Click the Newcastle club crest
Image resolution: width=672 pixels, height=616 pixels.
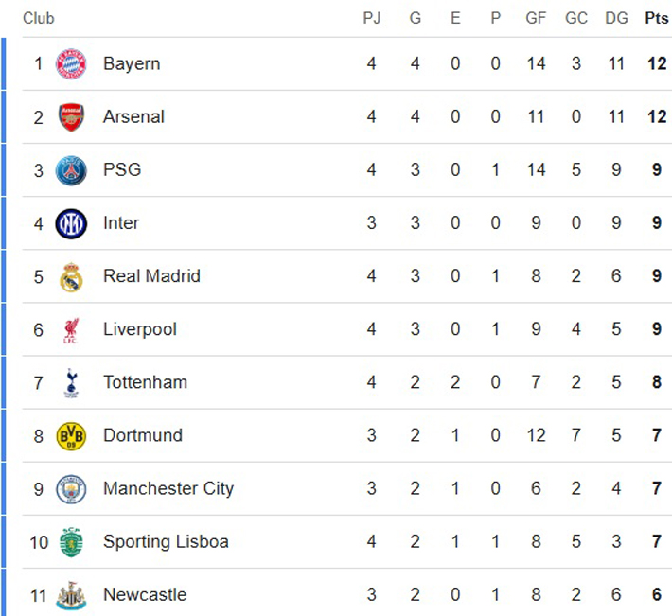coord(71,595)
